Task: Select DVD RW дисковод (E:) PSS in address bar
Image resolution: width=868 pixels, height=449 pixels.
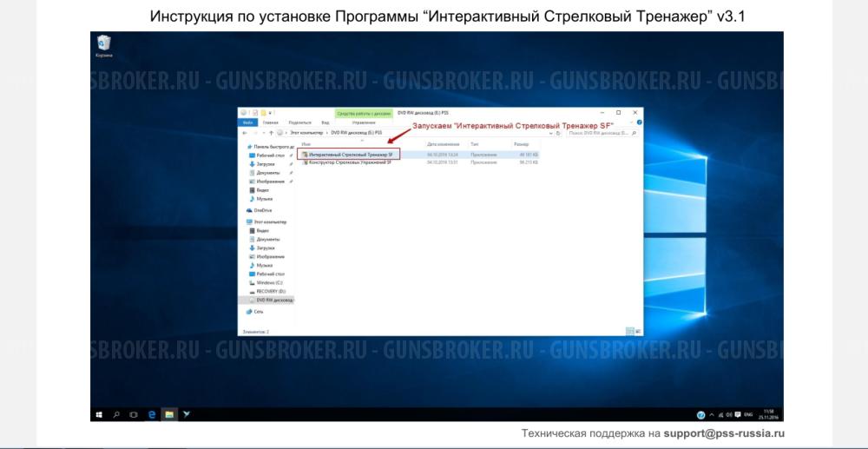Action: [x=357, y=133]
